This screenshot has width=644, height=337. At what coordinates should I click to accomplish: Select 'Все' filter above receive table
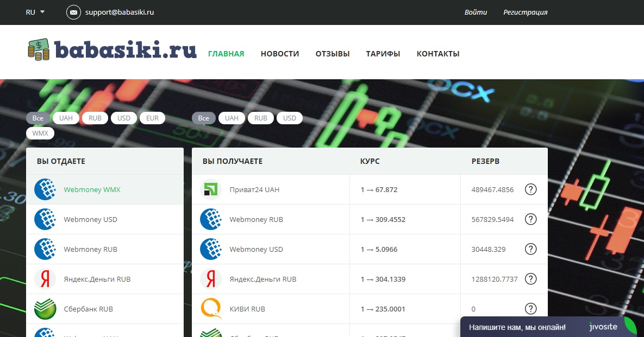pyautogui.click(x=204, y=118)
